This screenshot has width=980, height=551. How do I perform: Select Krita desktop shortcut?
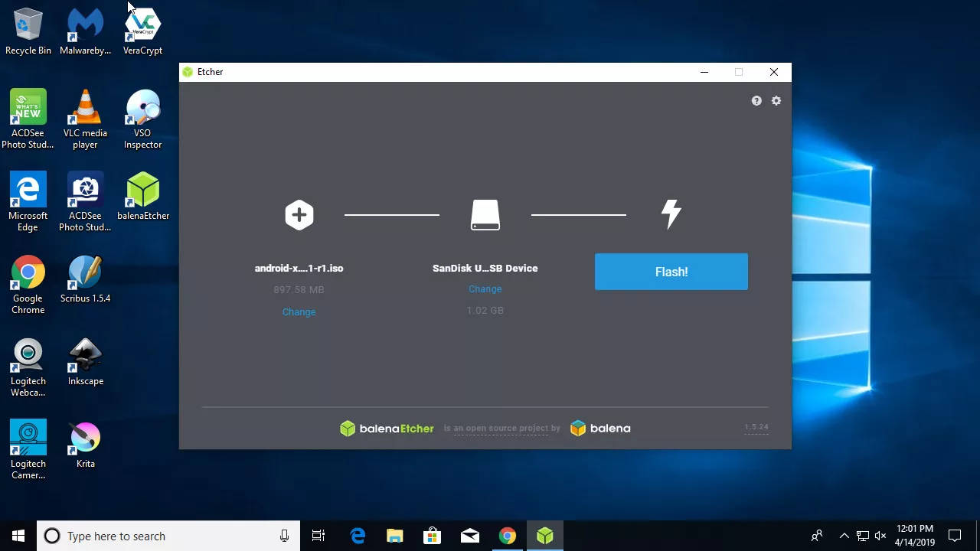click(85, 445)
